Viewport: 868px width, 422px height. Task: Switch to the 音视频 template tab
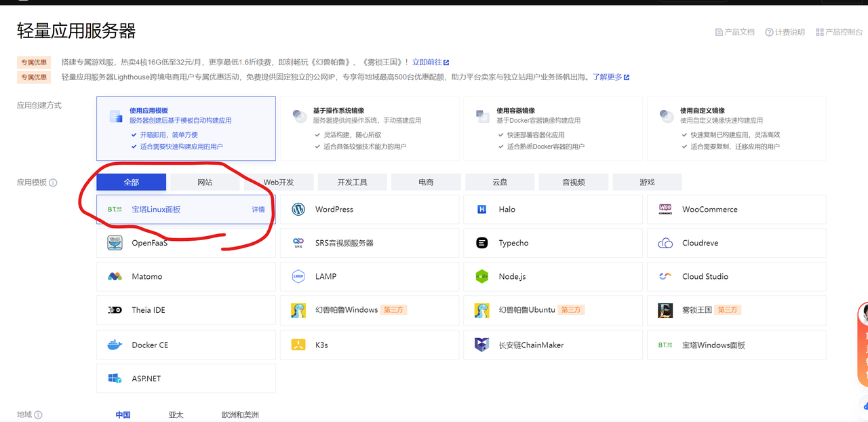pos(574,182)
